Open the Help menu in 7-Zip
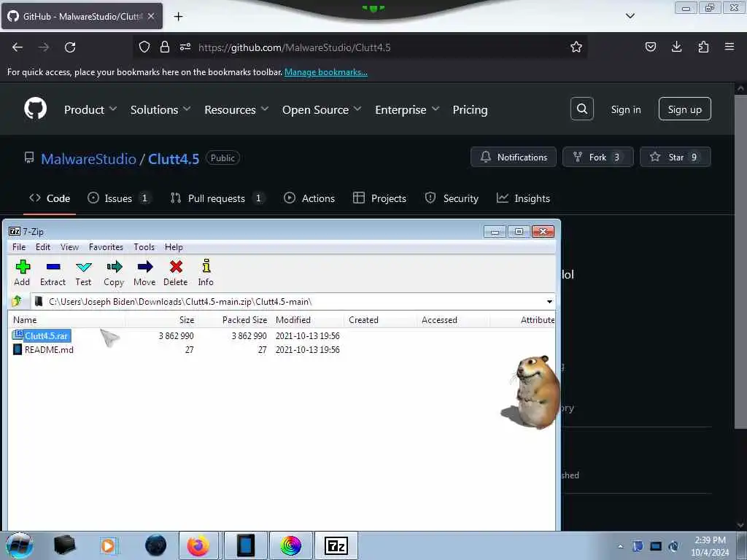This screenshot has height=560, width=747. coord(174,246)
